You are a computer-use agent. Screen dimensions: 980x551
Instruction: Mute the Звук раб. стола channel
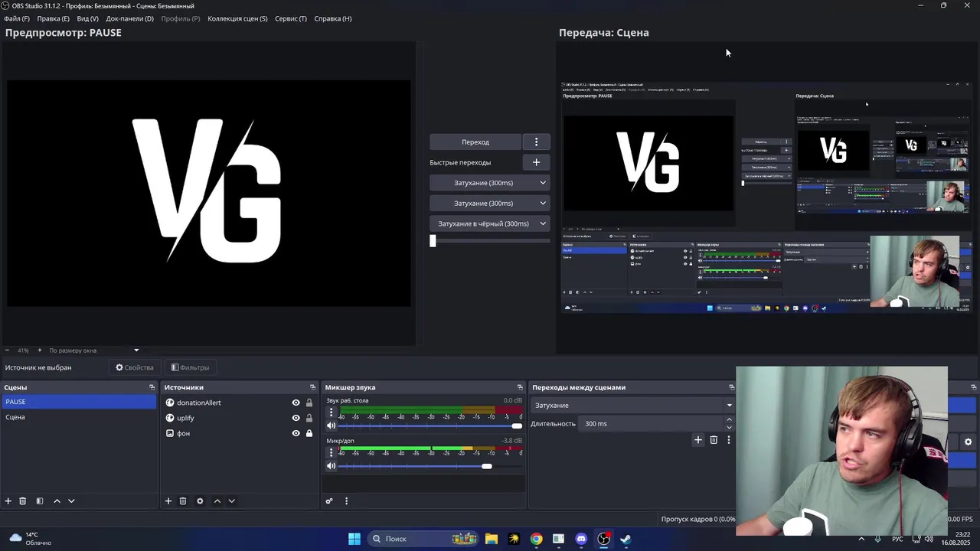(332, 426)
